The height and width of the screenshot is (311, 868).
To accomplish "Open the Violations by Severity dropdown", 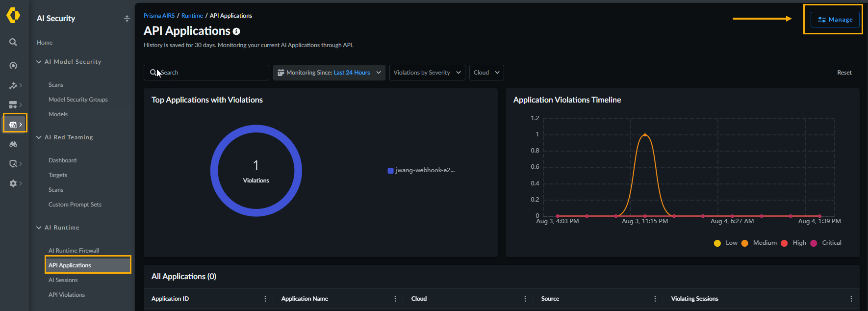I will 427,73.
